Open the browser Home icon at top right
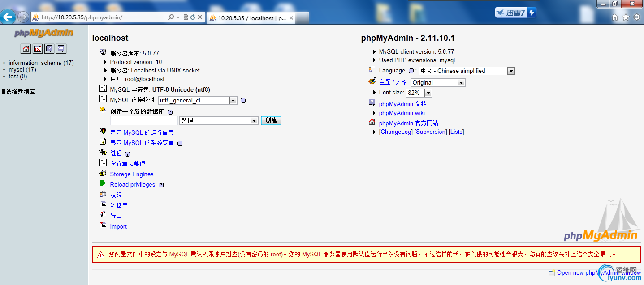Screen dimensions: 644x285 (615, 17)
